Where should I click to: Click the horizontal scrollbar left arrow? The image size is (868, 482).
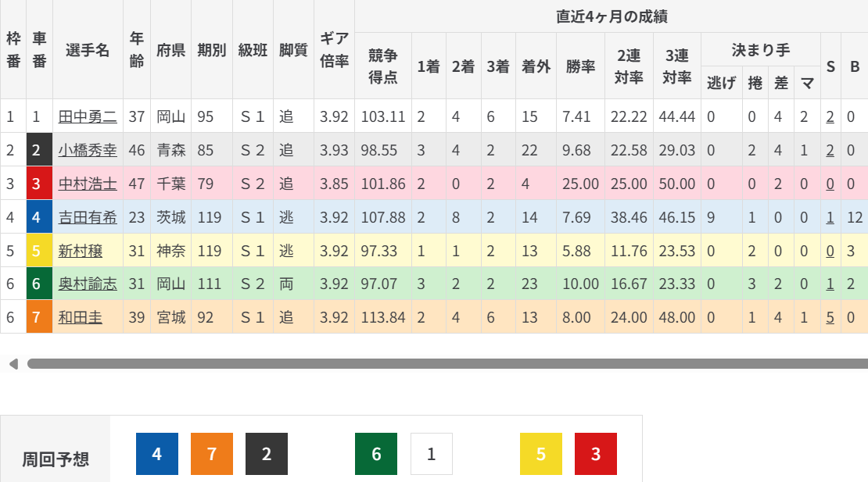pyautogui.click(x=13, y=364)
